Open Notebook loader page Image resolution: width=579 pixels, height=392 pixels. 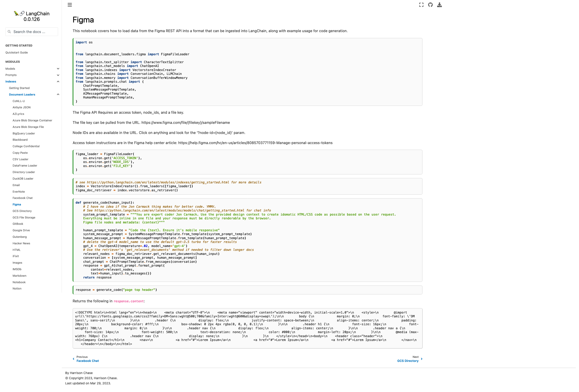[19, 282]
